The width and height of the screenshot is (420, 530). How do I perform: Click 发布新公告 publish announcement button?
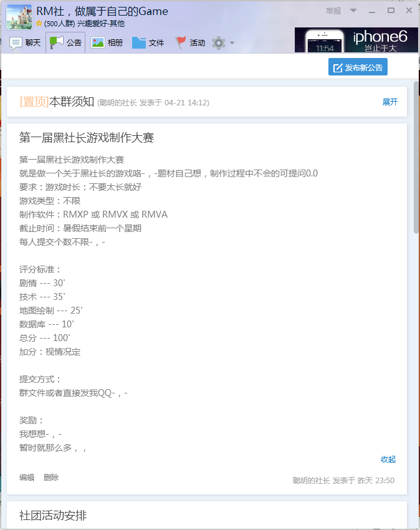(358, 67)
